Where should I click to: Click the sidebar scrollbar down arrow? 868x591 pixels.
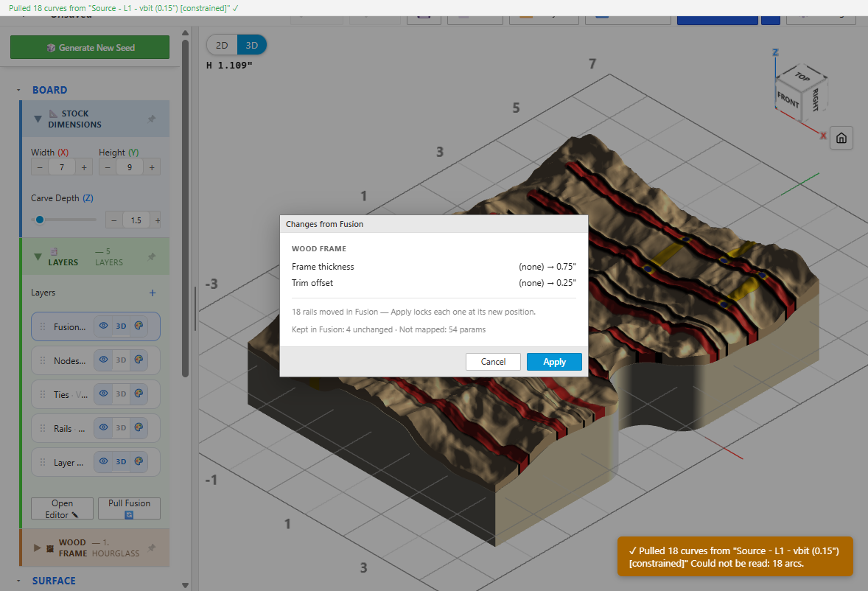coord(186,585)
